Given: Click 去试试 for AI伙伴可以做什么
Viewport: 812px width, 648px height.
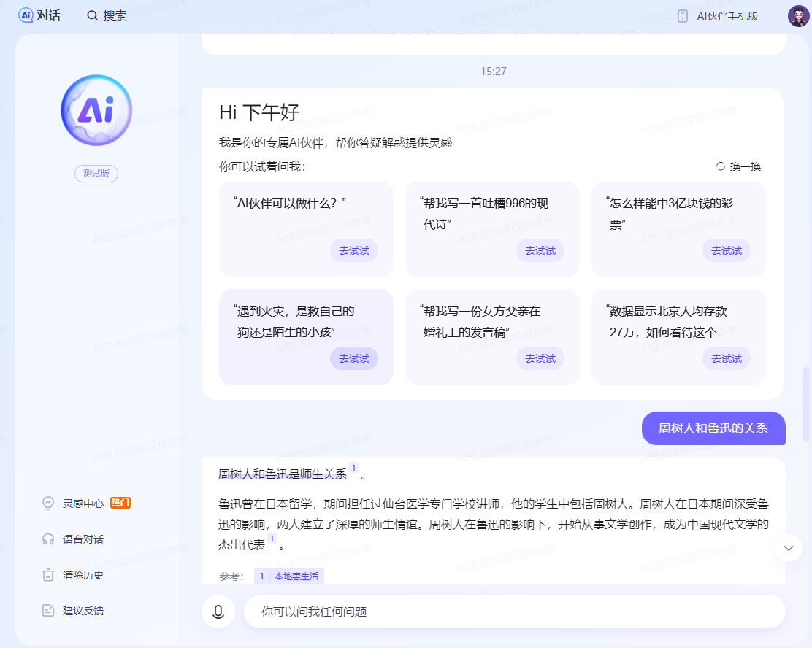Looking at the screenshot, I should click(354, 250).
